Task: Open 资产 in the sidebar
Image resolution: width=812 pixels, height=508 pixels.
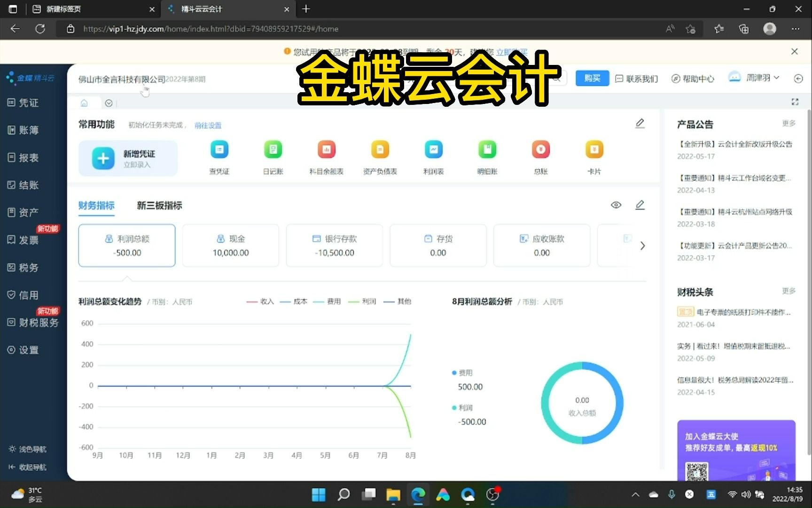Action: (23, 212)
